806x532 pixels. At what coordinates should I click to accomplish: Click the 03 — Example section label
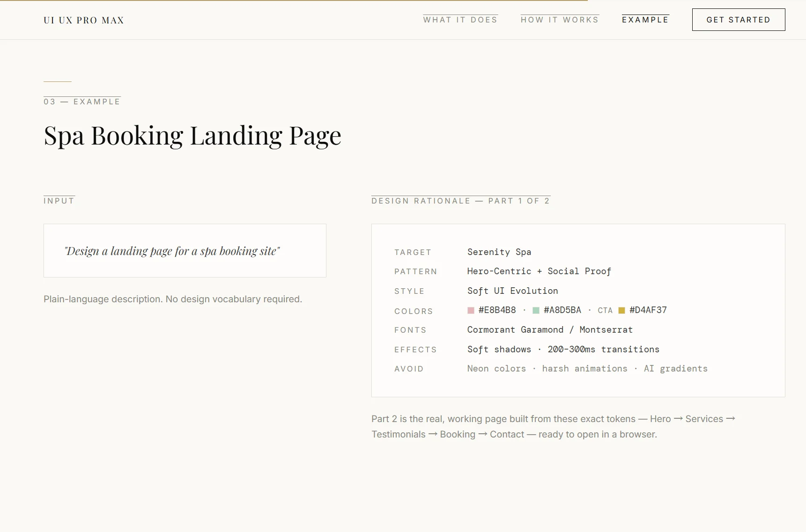click(x=82, y=102)
